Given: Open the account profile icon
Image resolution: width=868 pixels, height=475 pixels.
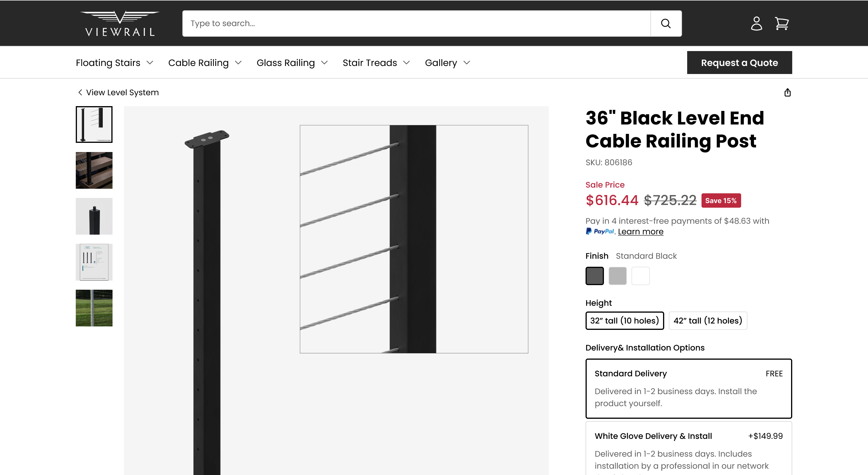Looking at the screenshot, I should 756,23.
